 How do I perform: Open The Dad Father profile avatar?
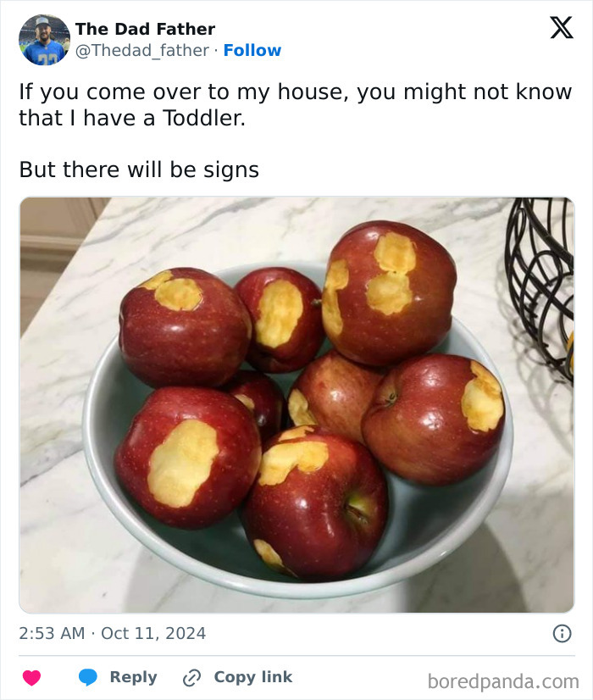[x=44, y=40]
